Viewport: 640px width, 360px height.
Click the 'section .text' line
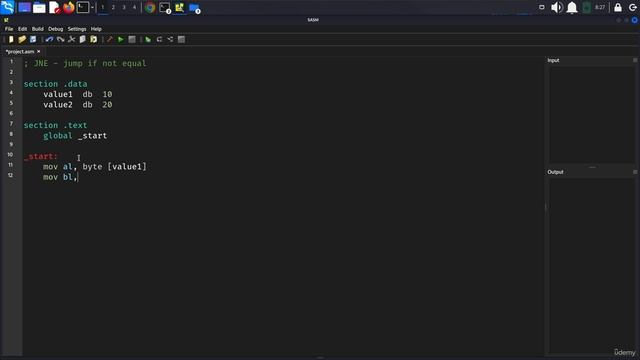(56, 125)
